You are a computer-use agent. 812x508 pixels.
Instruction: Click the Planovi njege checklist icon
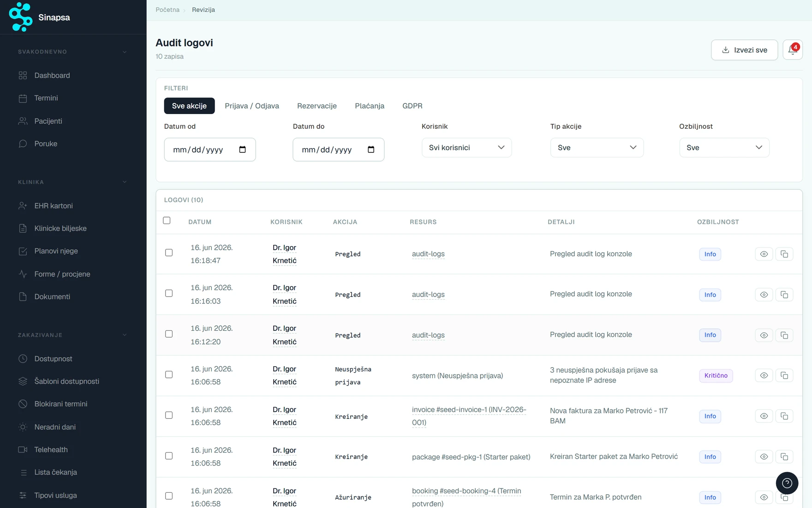[23, 251]
